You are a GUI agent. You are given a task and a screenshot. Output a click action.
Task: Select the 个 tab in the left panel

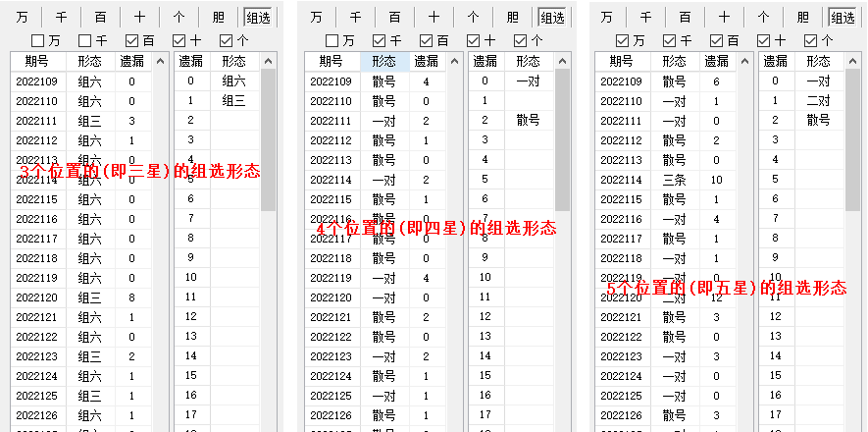179,17
